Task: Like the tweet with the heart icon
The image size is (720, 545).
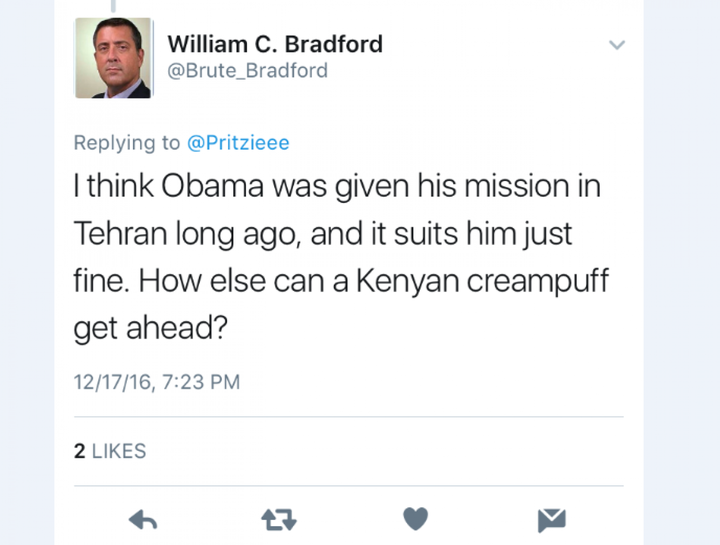Action: click(x=415, y=519)
